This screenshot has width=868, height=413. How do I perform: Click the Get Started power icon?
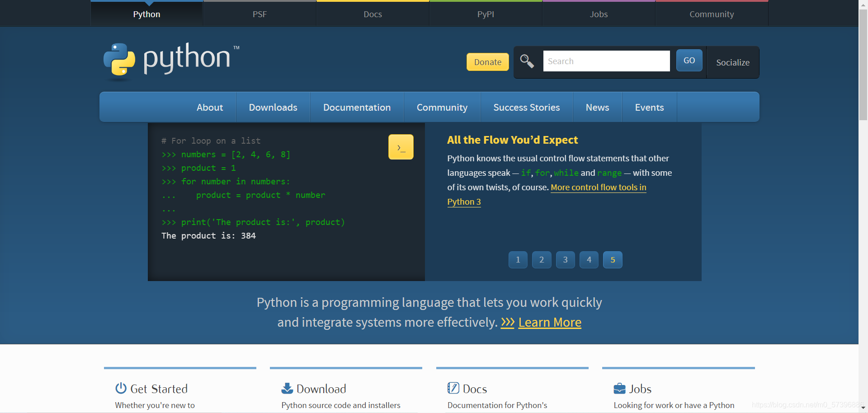pyautogui.click(x=121, y=388)
